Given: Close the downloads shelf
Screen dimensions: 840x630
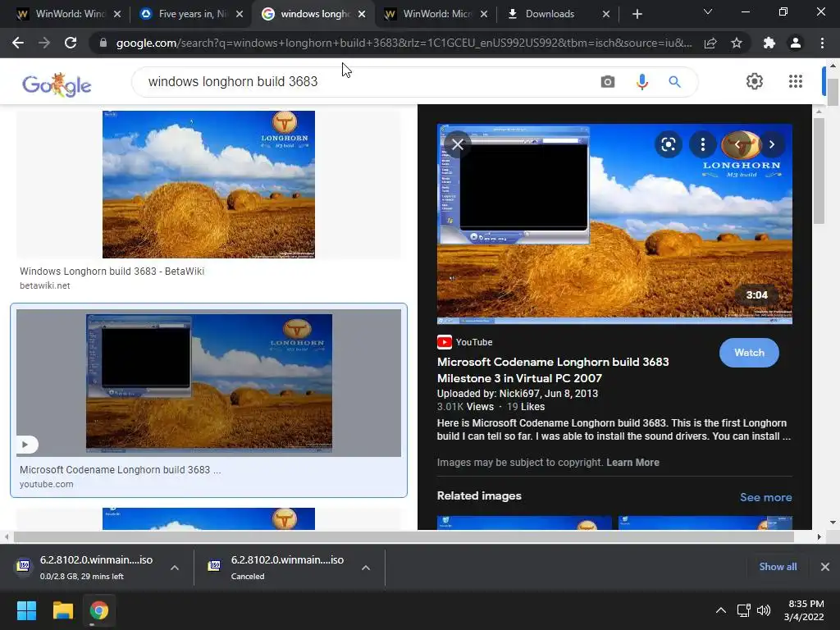Looking at the screenshot, I should [x=825, y=567].
